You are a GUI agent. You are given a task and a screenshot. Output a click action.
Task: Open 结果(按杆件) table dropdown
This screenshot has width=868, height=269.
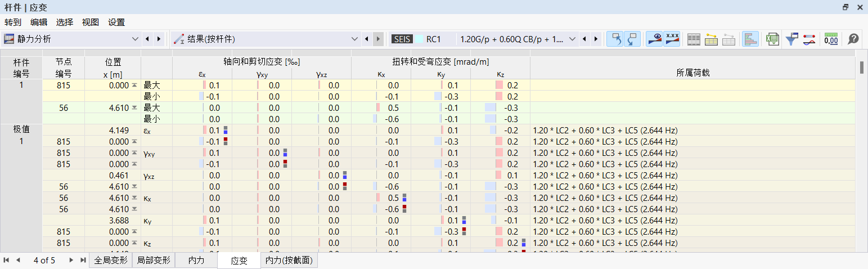pos(354,39)
